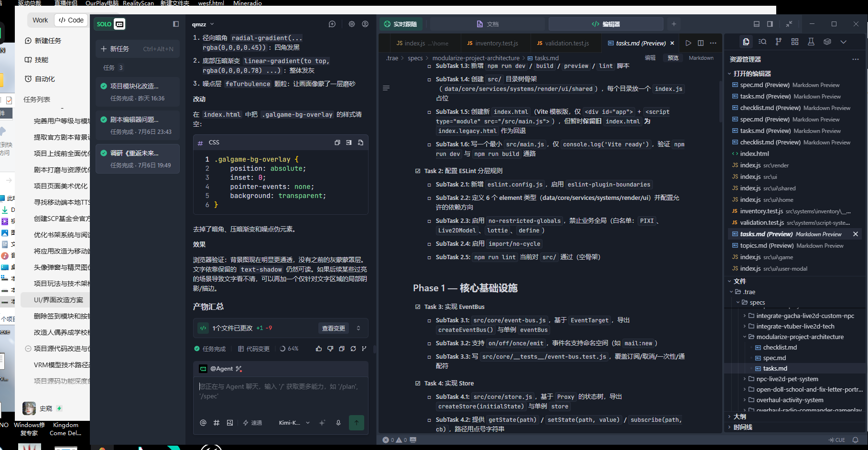Screen dimensions: 868x450
Task: Open spec.md under modularize-project-architecture
Action: pyautogui.click(x=774, y=358)
